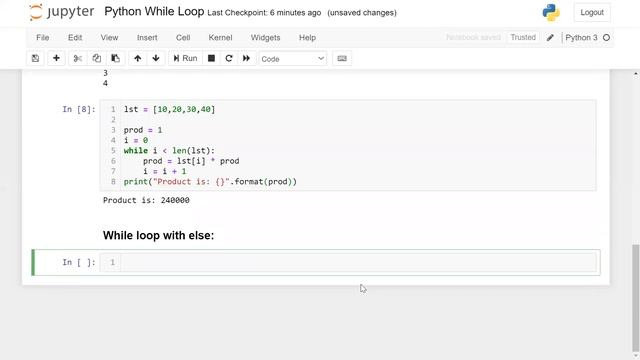640x360 pixels.
Task: Run the selected cell
Action: click(x=185, y=58)
